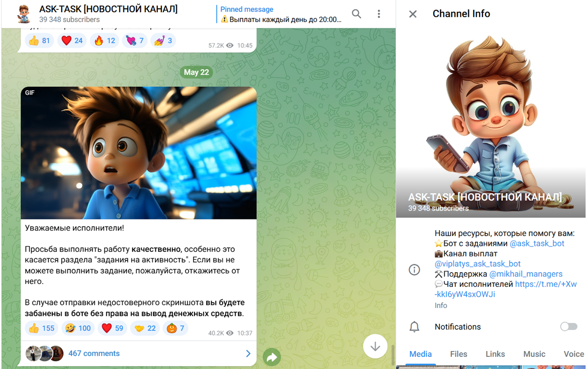Click the pumpkin reaction with 7
Viewport: 588px width, 369px height.
point(175,328)
